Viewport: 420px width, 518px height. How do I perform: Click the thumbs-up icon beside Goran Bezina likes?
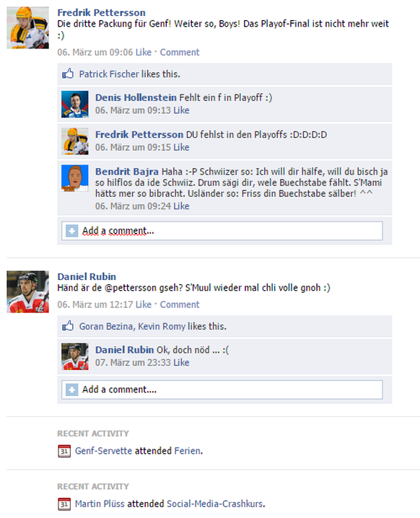click(68, 325)
